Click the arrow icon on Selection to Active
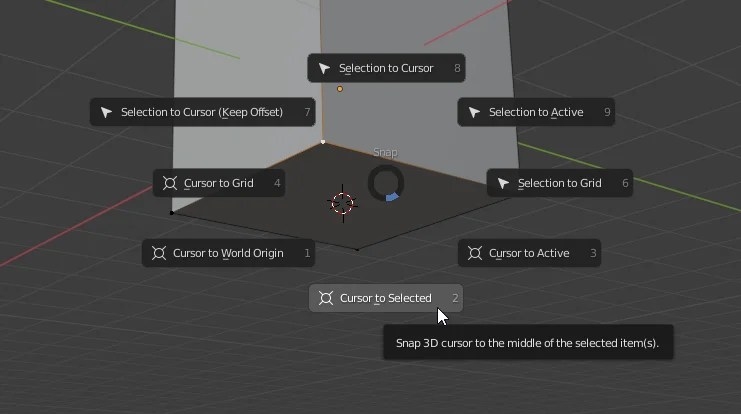741x414 pixels. 474,112
